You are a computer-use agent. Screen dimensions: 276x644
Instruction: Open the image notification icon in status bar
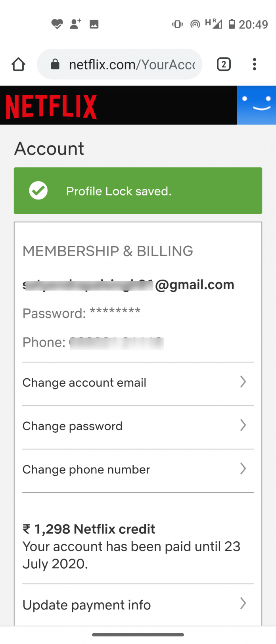click(94, 24)
